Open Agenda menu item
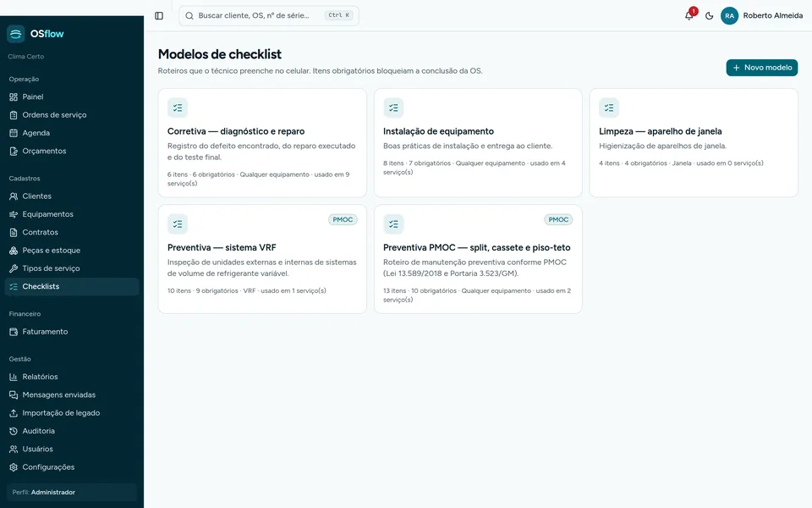This screenshot has width=812, height=508. [x=72, y=133]
